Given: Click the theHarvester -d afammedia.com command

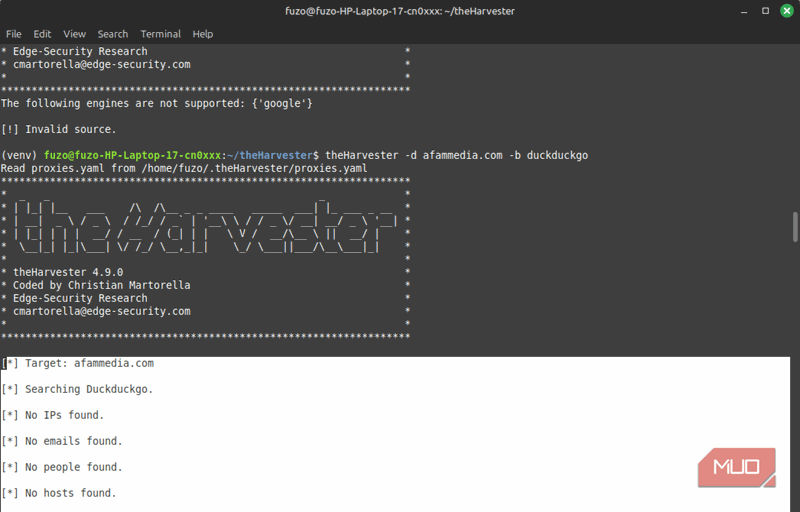Looking at the screenshot, I should [456, 156].
